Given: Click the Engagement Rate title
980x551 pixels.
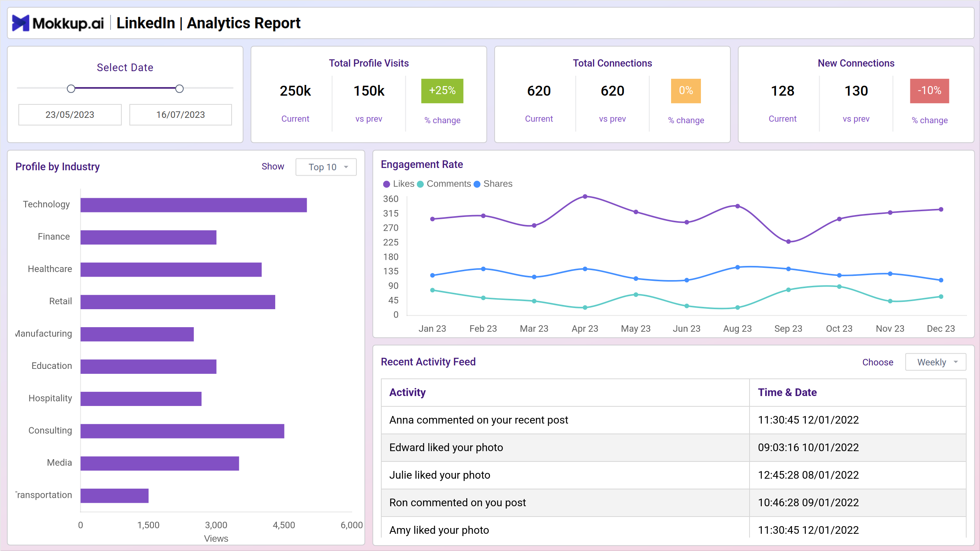Looking at the screenshot, I should click(x=422, y=165).
